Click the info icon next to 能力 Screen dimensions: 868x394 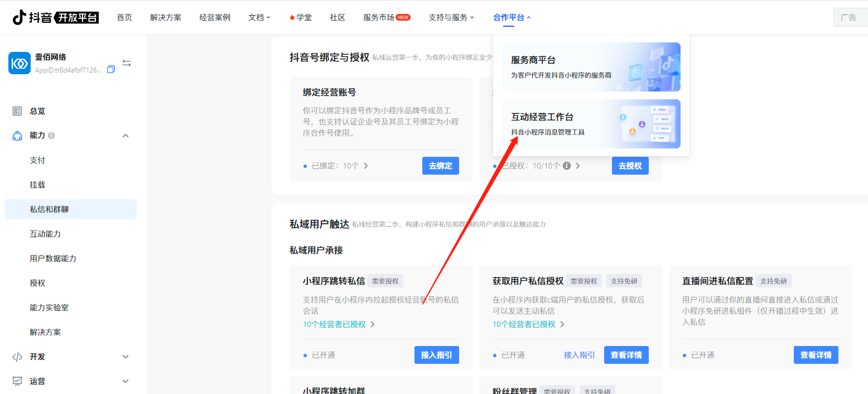pos(51,136)
